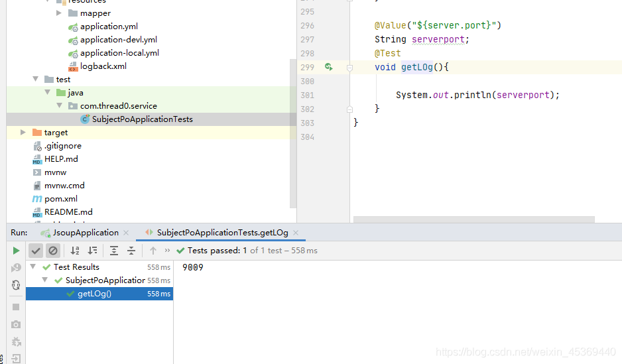Collapse the test folder
This screenshot has width=622, height=364.
35,80
